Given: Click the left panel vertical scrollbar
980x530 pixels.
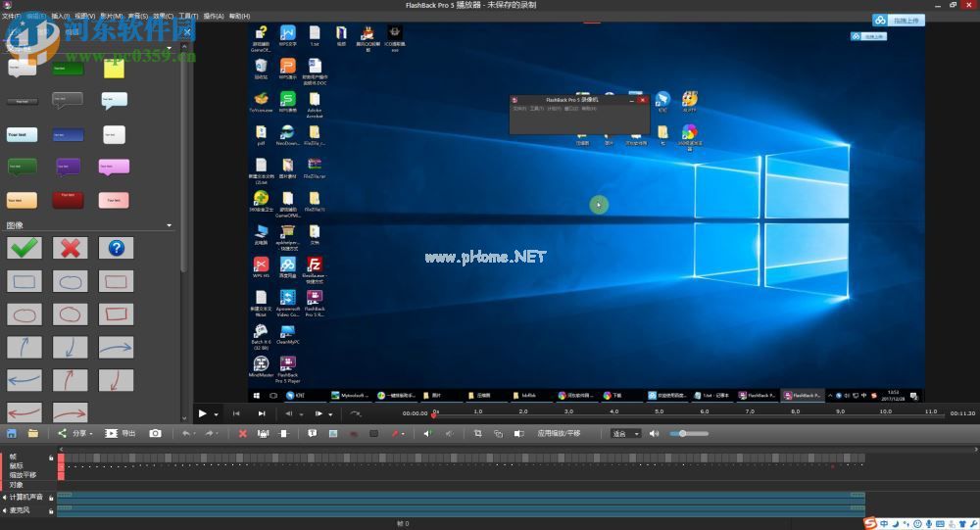Looking at the screenshot, I should 184,163.
